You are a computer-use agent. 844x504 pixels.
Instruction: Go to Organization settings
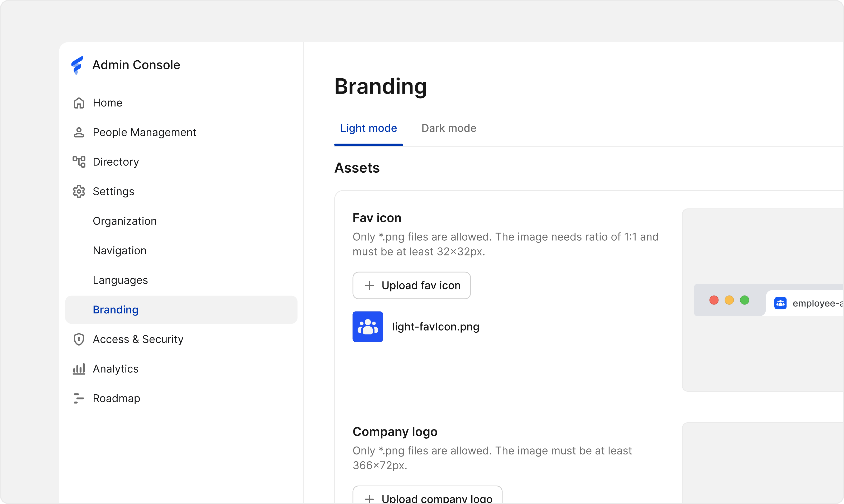tap(181, 221)
